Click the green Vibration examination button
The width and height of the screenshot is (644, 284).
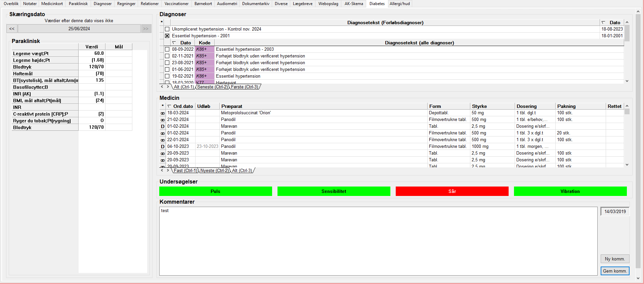[x=570, y=191]
